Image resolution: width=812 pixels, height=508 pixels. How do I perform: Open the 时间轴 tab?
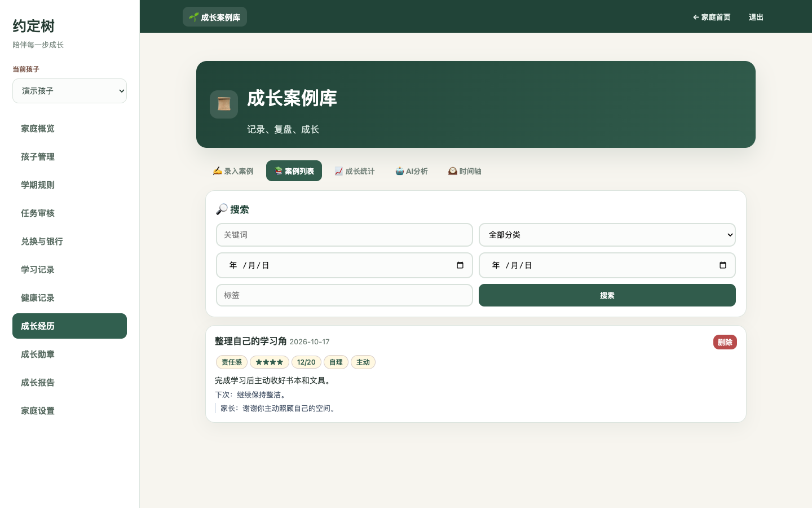coord(465,171)
